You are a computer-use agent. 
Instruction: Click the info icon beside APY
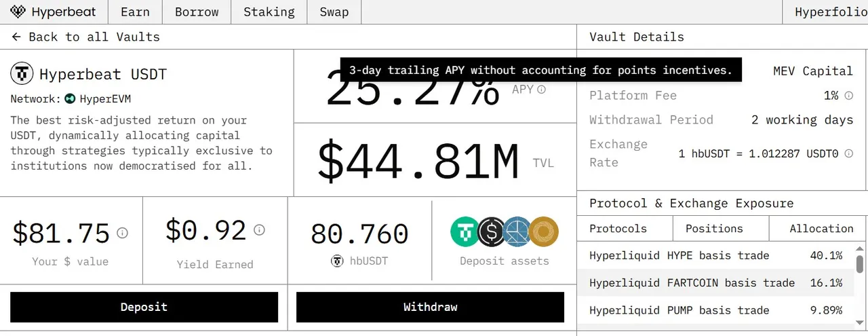(541, 90)
